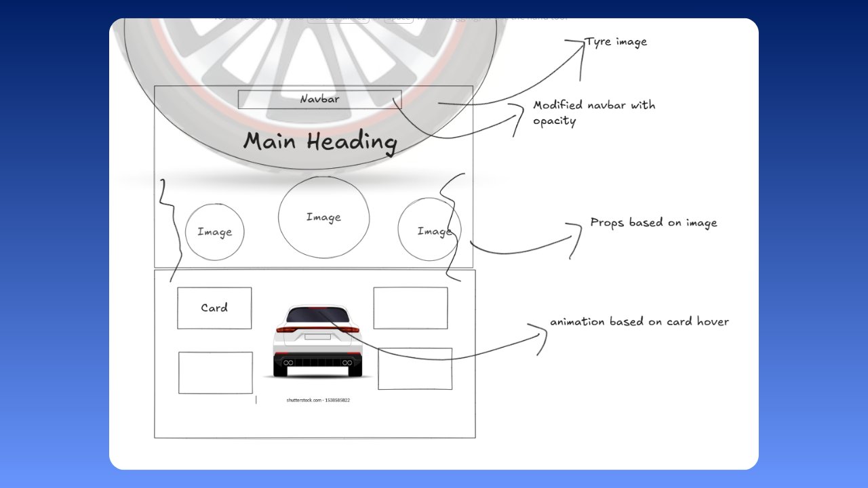Image resolution: width=868 pixels, height=488 pixels.
Task: Select the Navbar rectangle
Action: 319,100
